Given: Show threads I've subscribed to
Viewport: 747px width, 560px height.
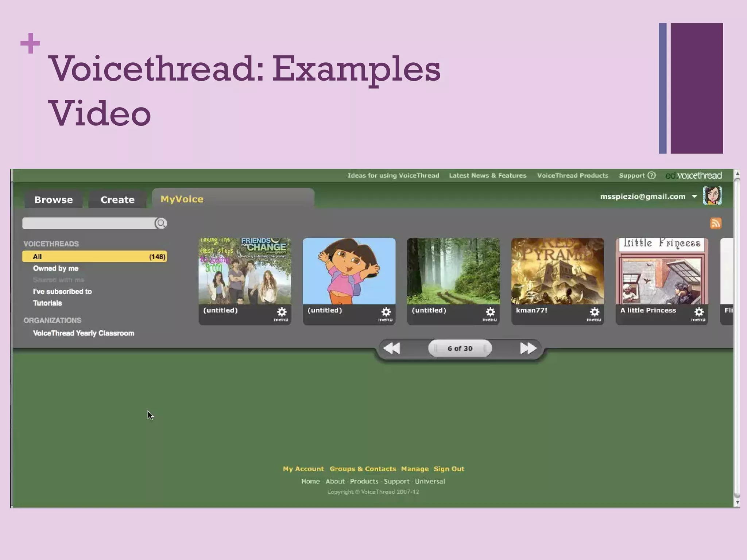Looking at the screenshot, I should coord(62,291).
